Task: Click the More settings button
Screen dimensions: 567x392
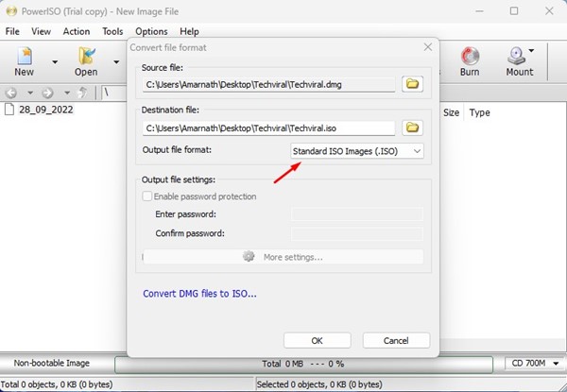Action: point(283,257)
